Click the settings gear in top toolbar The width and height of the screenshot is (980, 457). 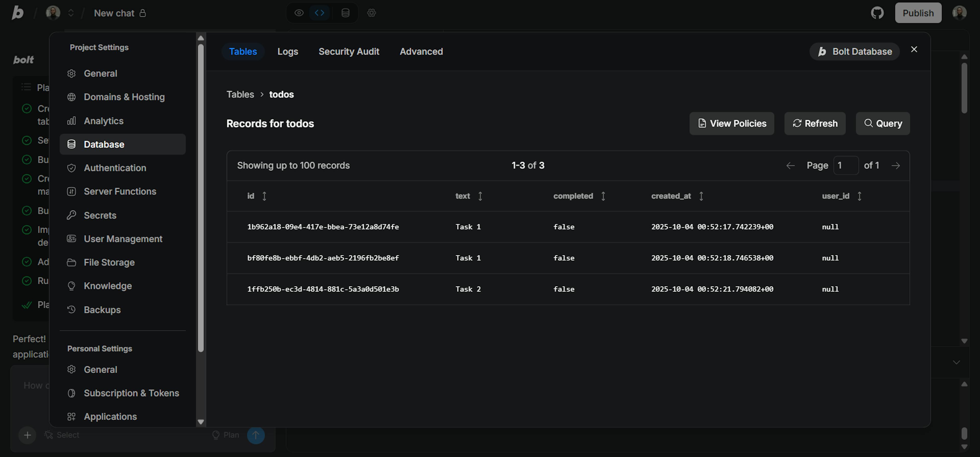[371, 13]
